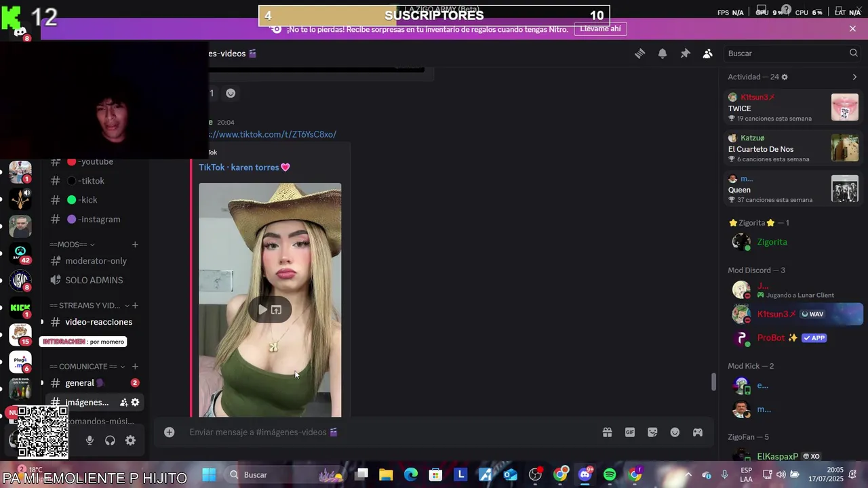Create channel in COMUNICATE category
Screen dimensions: 868x488
[x=135, y=367]
